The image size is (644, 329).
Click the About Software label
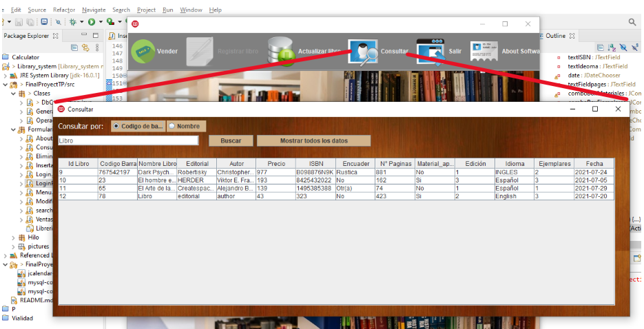(x=521, y=52)
